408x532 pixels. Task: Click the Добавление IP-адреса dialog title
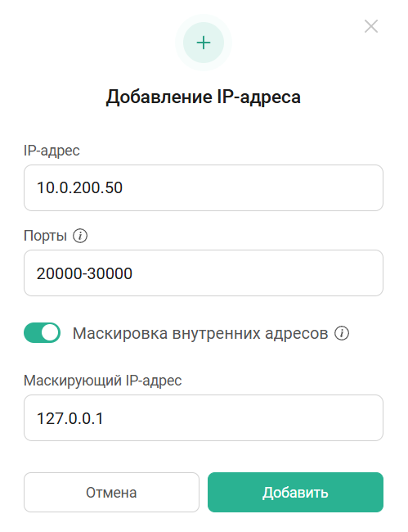[x=204, y=97]
